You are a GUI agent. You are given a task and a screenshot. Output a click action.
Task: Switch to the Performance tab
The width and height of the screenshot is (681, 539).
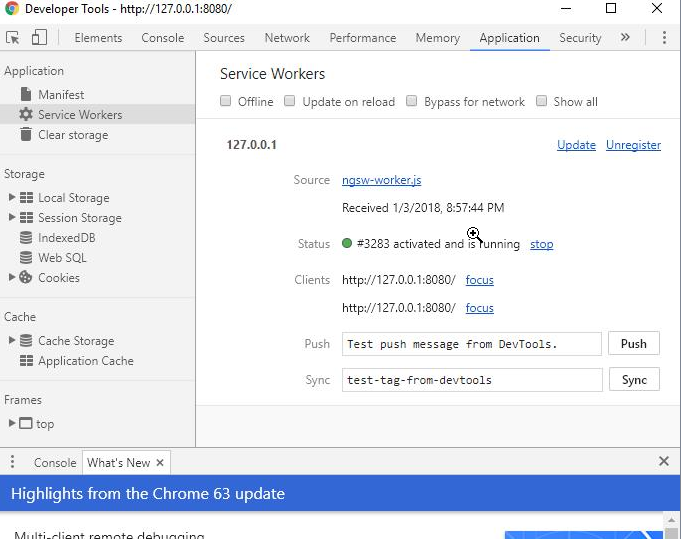pyautogui.click(x=363, y=38)
